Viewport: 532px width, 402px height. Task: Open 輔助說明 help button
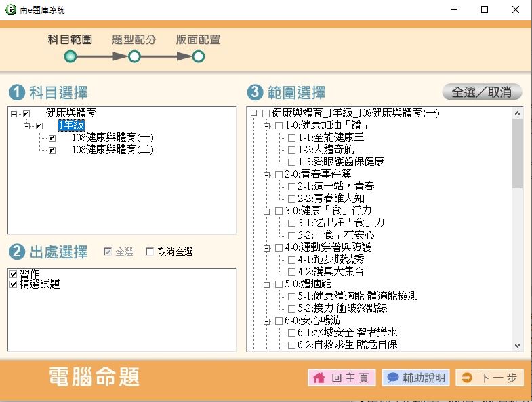[x=416, y=378]
